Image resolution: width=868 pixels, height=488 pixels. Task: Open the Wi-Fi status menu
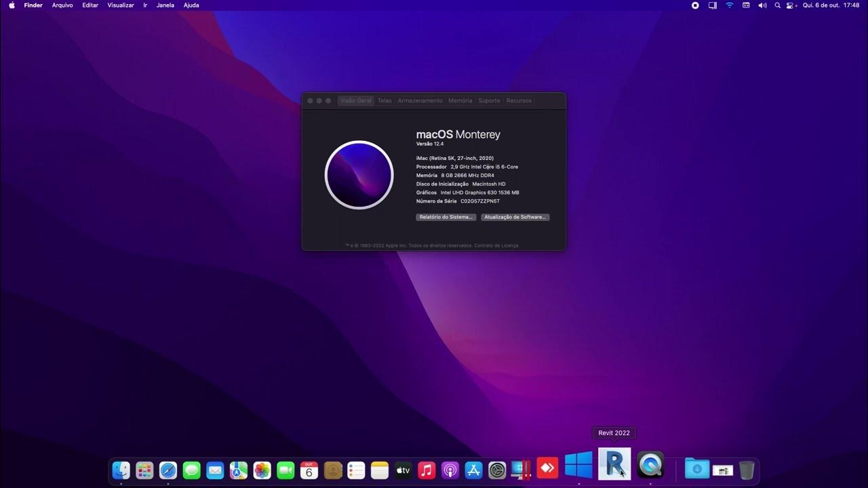point(730,5)
